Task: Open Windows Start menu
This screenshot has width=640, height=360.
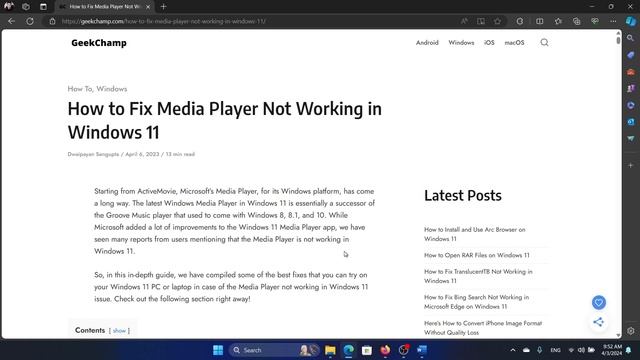Action: [x=218, y=350]
